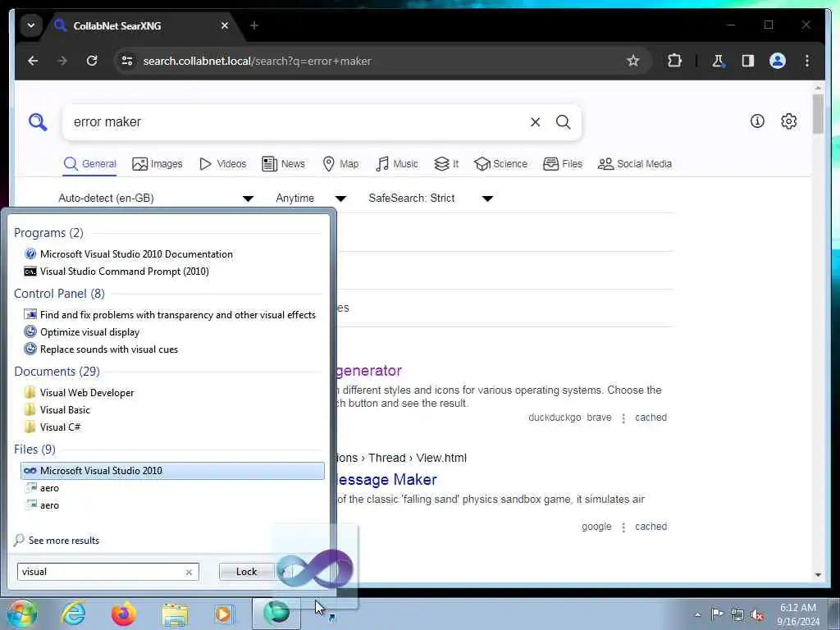
Task: Go back with the browser back arrow
Action: pos(33,61)
